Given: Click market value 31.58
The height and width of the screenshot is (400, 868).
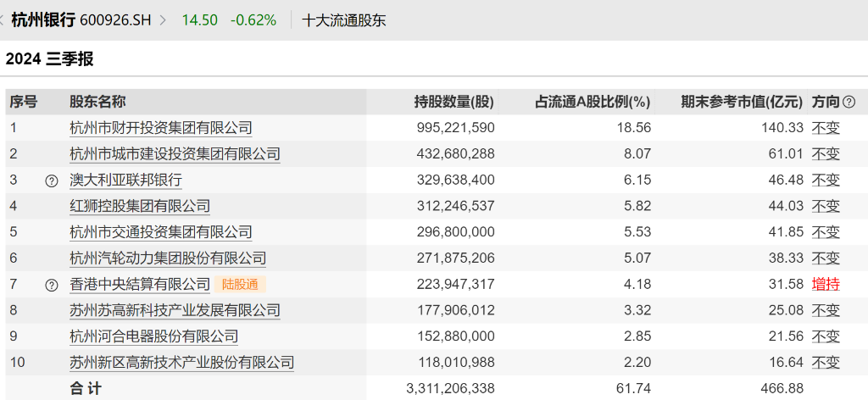Looking at the screenshot, I should 786,285.
